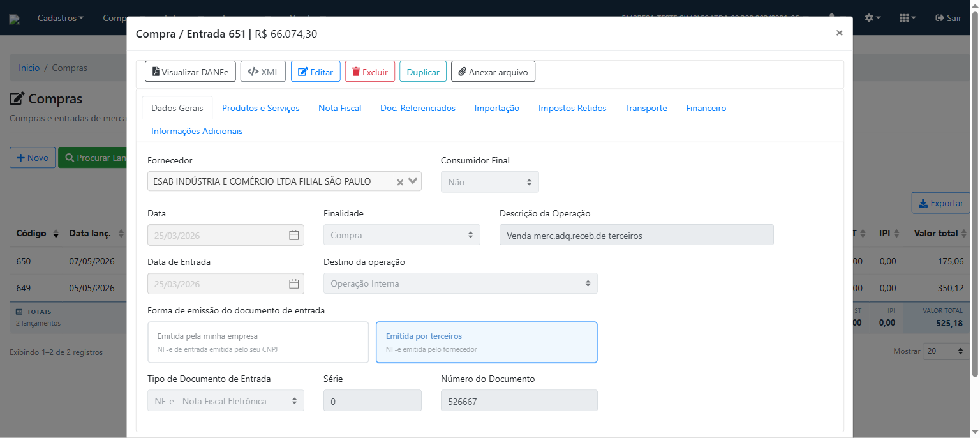The height and width of the screenshot is (438, 980).
Task: Click the Data field showing 25/03/2026
Action: pyautogui.click(x=225, y=235)
